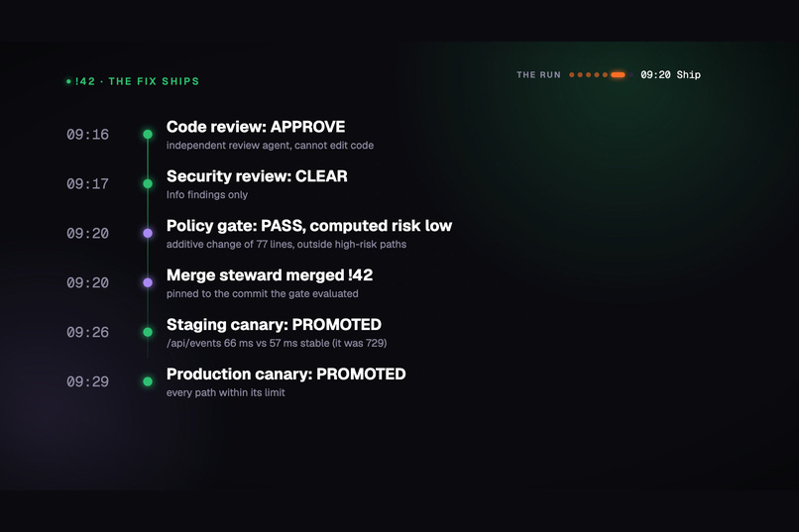This screenshot has width=799, height=532.
Task: Select the active orange pill in The Run progress
Action: pyautogui.click(x=619, y=75)
